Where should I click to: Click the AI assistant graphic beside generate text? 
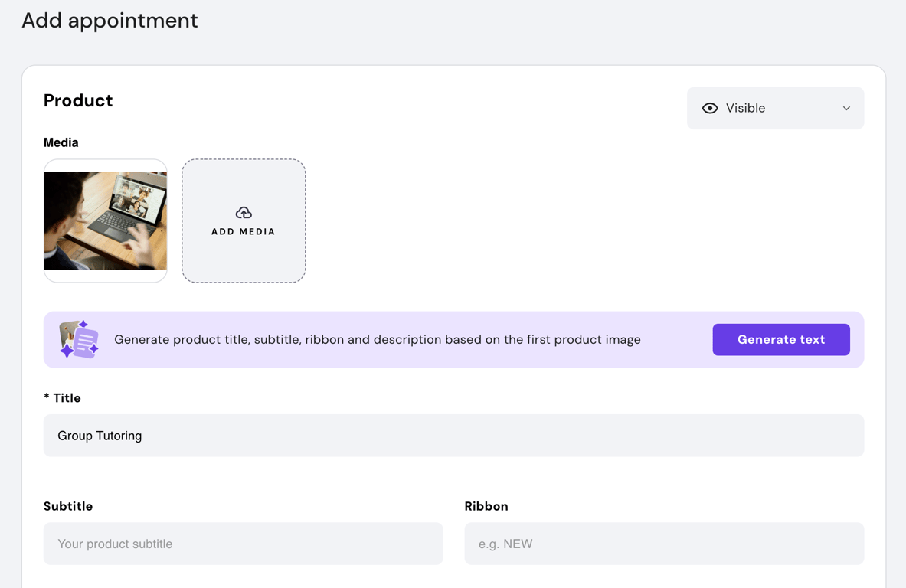point(77,339)
